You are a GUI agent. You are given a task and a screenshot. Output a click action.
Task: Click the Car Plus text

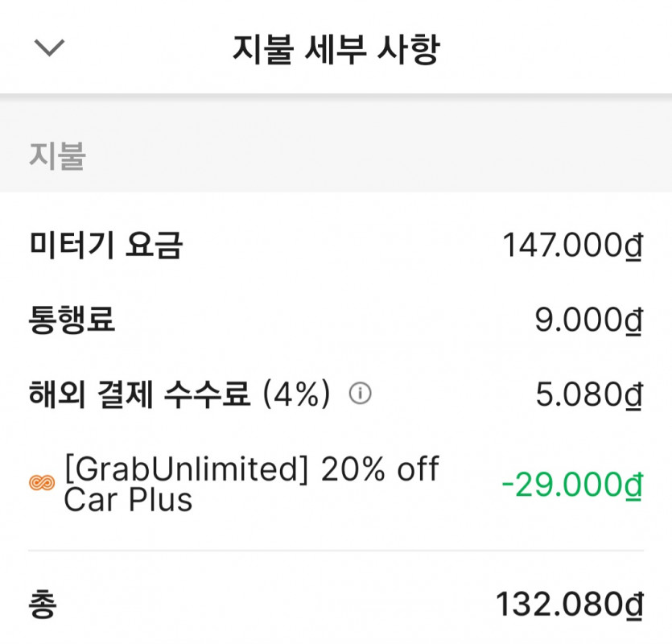point(128,500)
